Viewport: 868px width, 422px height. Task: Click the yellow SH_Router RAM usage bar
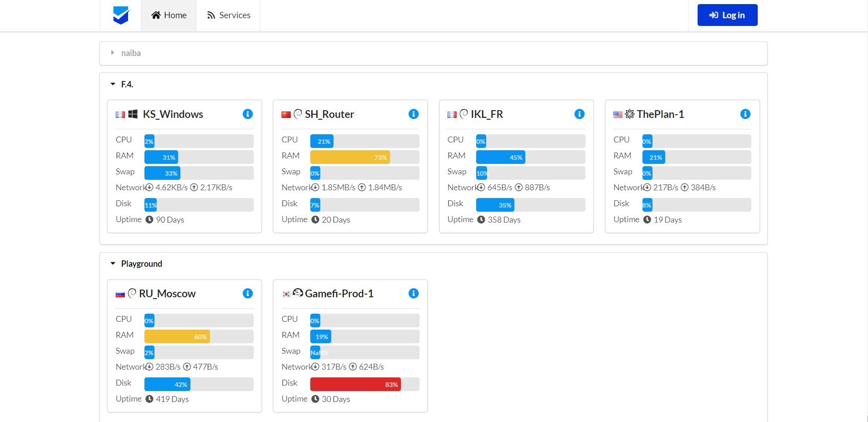coord(350,157)
